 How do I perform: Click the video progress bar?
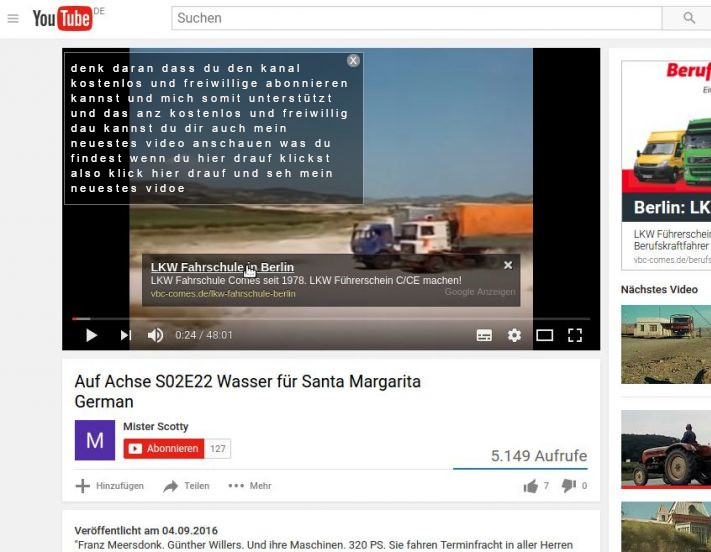(330, 318)
